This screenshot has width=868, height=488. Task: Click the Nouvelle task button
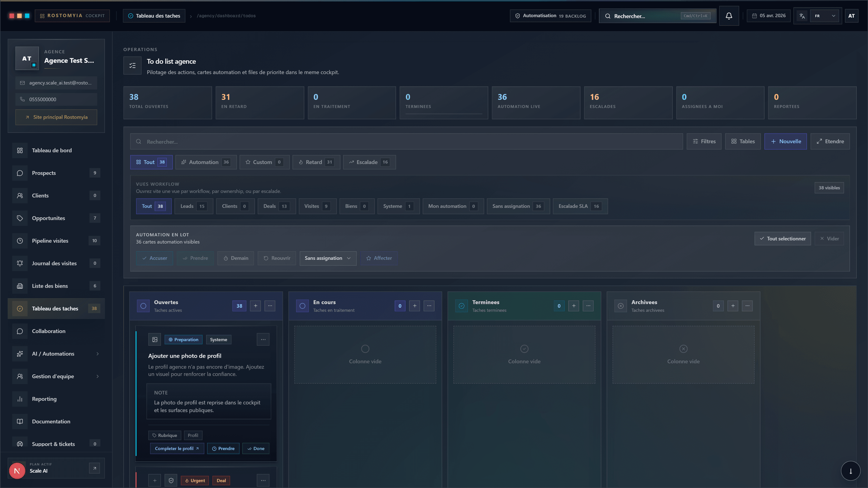tap(786, 142)
